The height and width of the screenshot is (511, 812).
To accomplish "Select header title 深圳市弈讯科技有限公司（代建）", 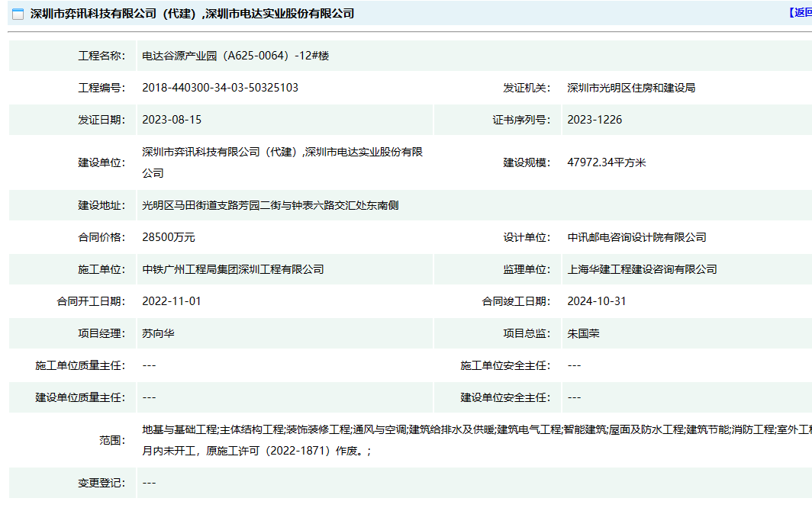I will 112,14.
